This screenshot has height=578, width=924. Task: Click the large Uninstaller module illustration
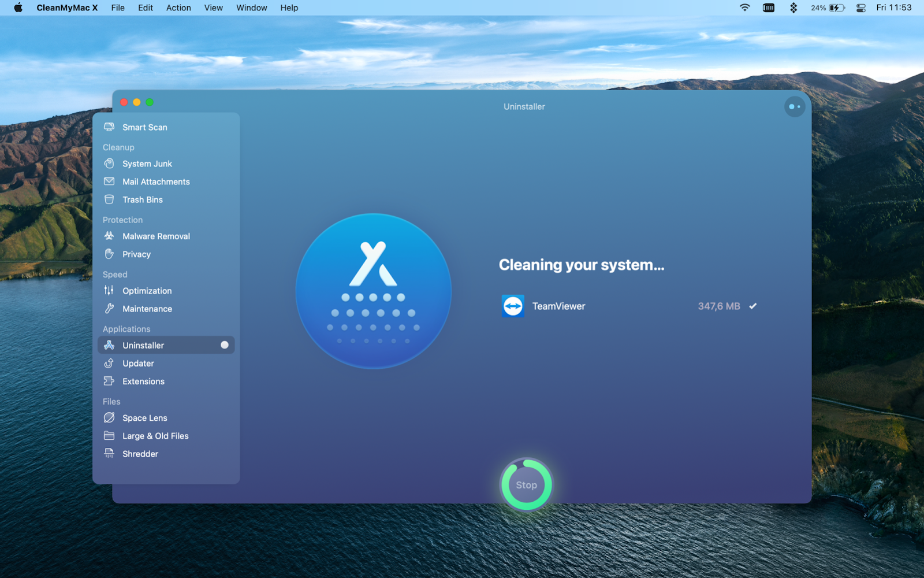374,291
